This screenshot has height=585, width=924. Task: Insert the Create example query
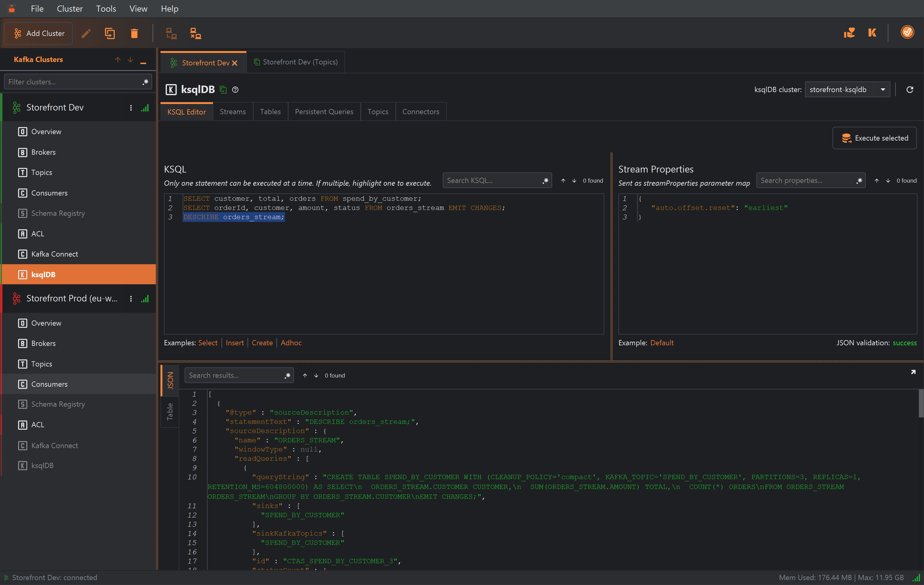coord(262,343)
